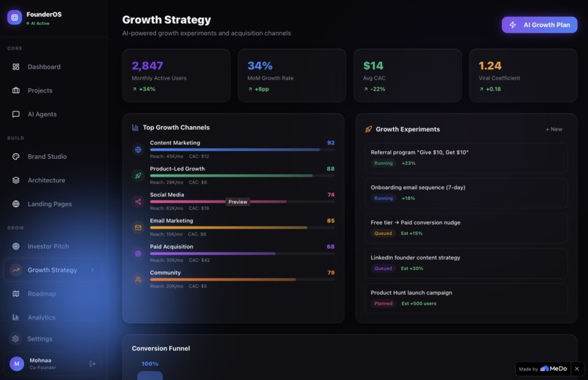Click the Email Marketing envelope icon

[138, 227]
